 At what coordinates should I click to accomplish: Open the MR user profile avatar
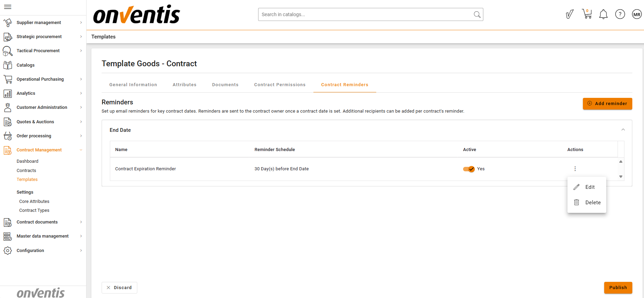[637, 14]
